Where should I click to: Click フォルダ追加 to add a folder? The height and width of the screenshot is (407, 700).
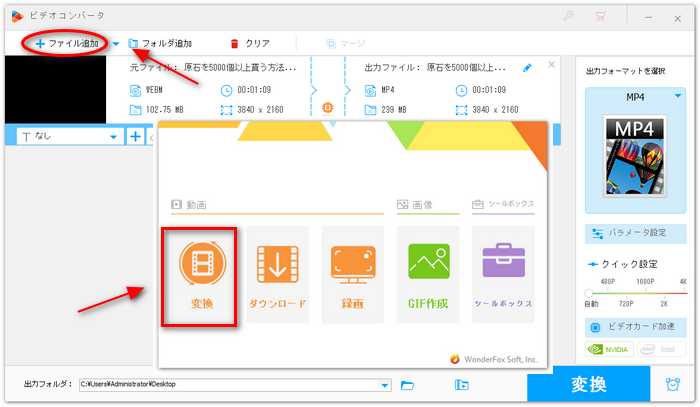[x=160, y=43]
